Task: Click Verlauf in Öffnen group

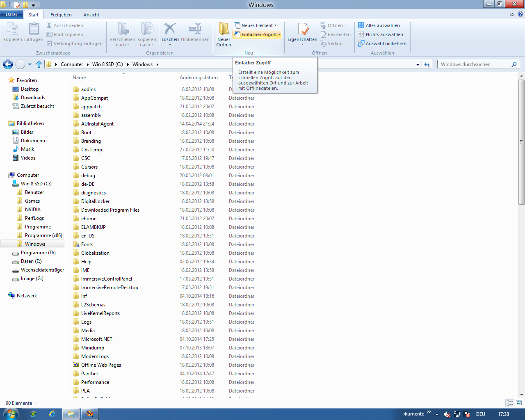Action: pos(331,43)
